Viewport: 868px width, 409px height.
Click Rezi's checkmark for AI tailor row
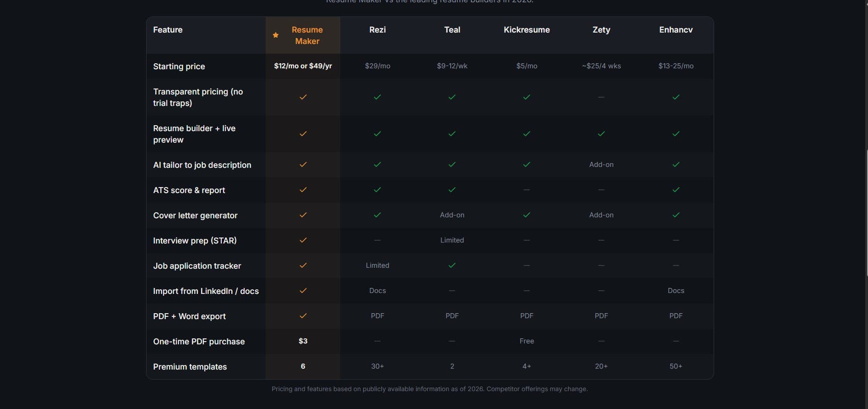click(x=377, y=165)
